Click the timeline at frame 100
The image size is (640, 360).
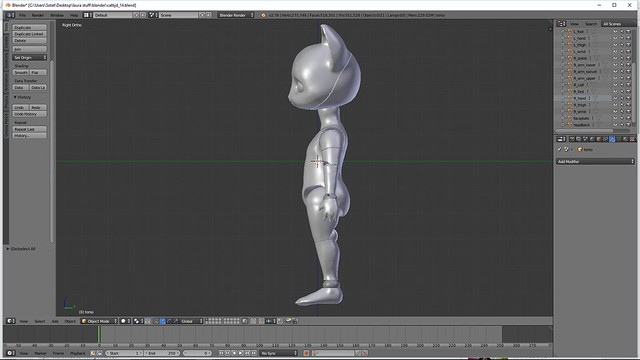click(x=259, y=335)
